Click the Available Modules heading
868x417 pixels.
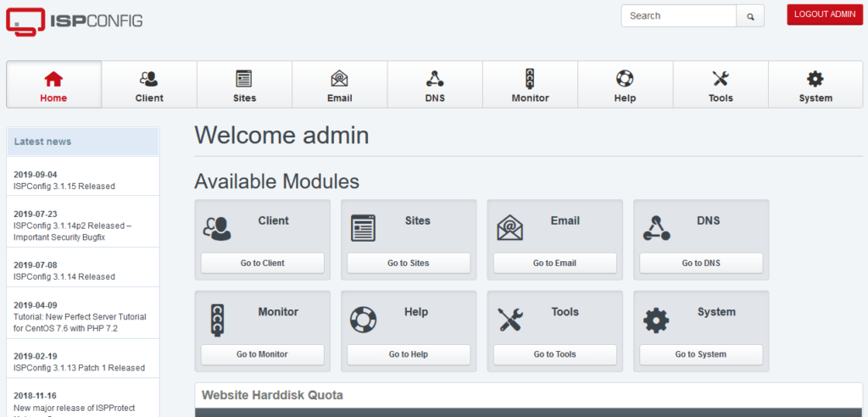click(277, 181)
